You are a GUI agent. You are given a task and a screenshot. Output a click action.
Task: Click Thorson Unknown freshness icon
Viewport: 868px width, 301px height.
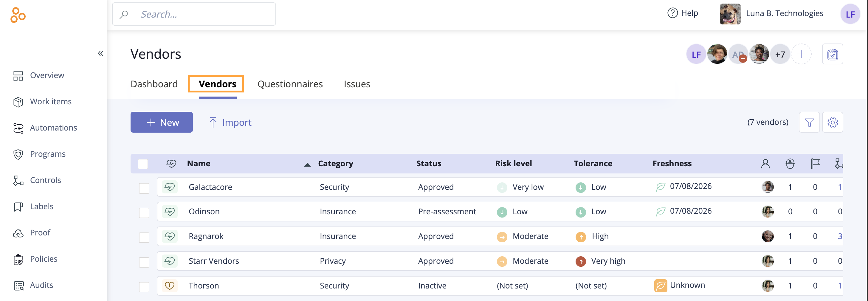[661, 286]
